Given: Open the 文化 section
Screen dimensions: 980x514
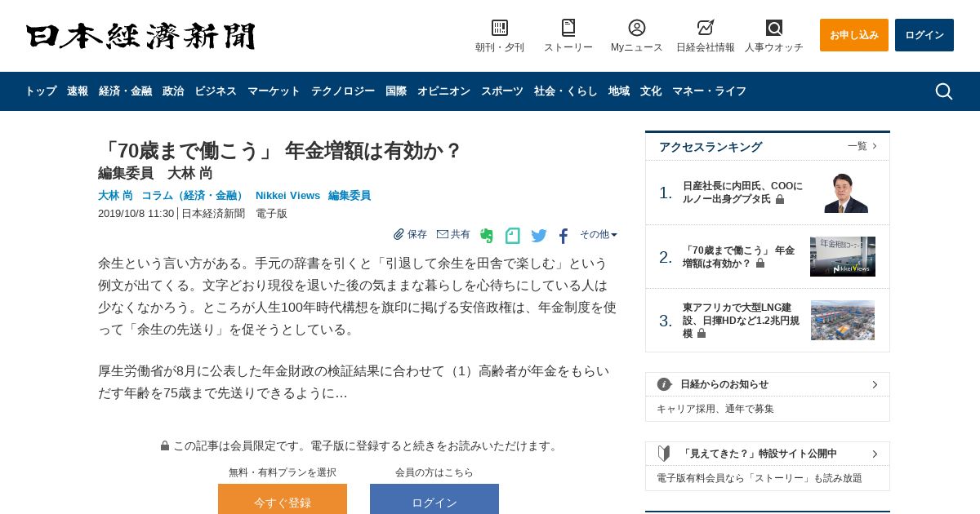Looking at the screenshot, I should (x=651, y=91).
